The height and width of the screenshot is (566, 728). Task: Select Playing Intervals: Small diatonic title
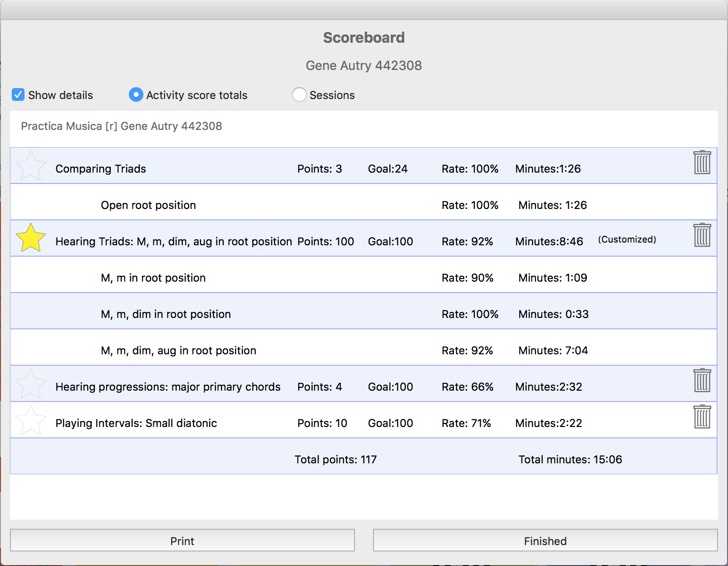pyautogui.click(x=136, y=423)
